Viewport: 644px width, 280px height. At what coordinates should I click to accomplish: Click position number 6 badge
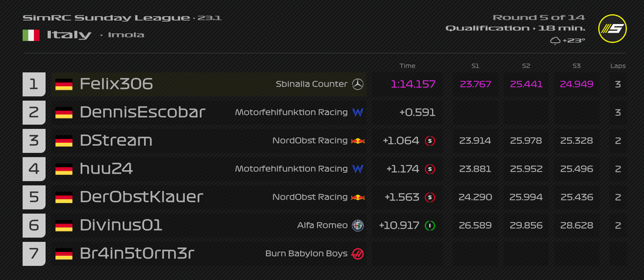click(x=34, y=226)
